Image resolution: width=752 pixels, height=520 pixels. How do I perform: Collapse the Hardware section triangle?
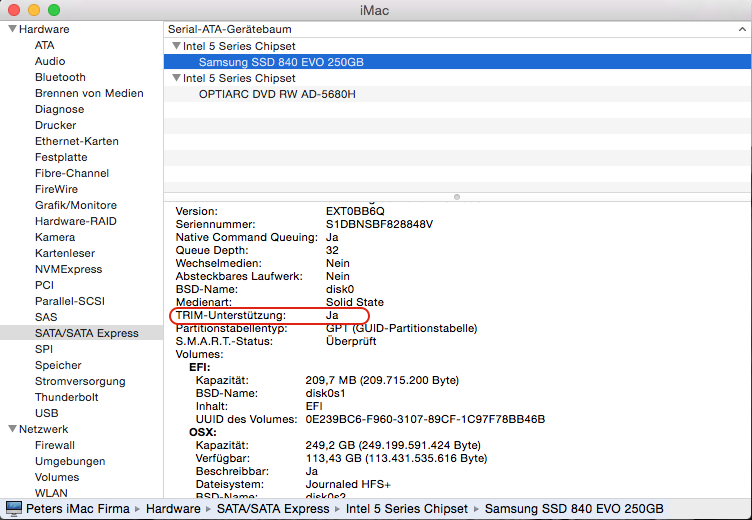click(12, 29)
